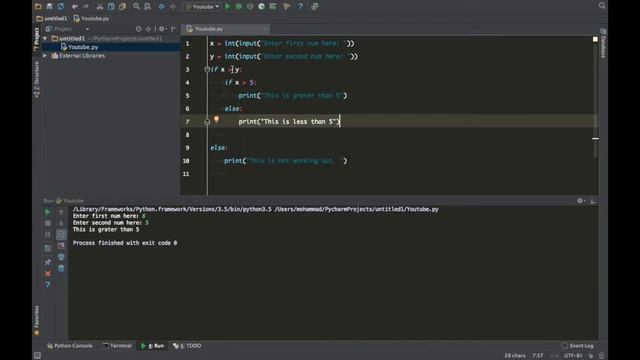Toggle soft-wrap in the Run console
640x360 pixels.
(61, 235)
